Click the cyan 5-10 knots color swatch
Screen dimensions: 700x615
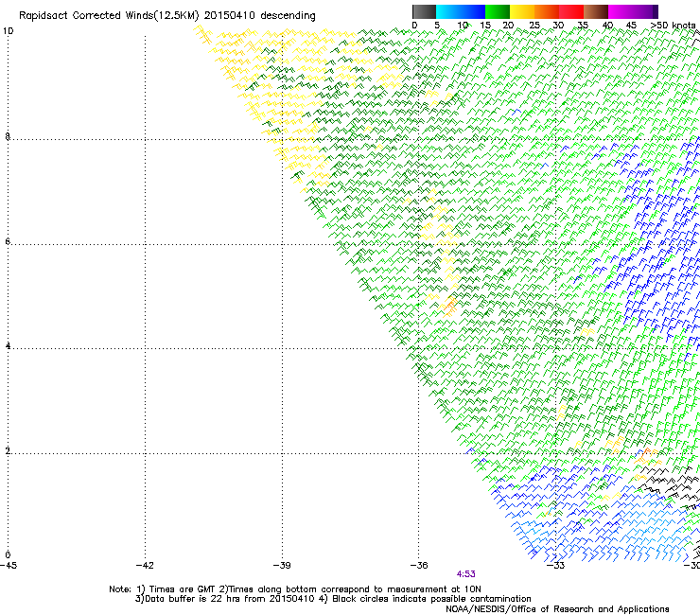tap(448, 11)
